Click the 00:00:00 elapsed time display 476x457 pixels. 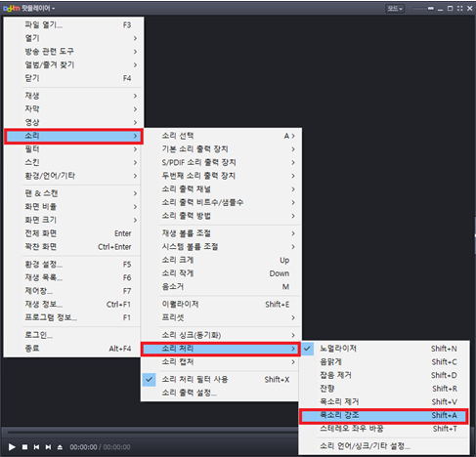83,447
